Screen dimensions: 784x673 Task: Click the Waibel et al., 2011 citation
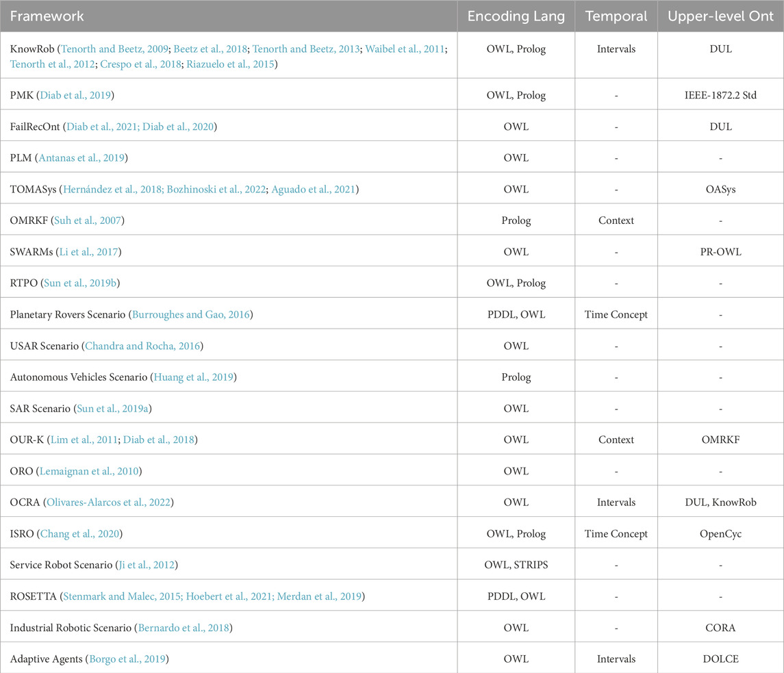click(405, 49)
